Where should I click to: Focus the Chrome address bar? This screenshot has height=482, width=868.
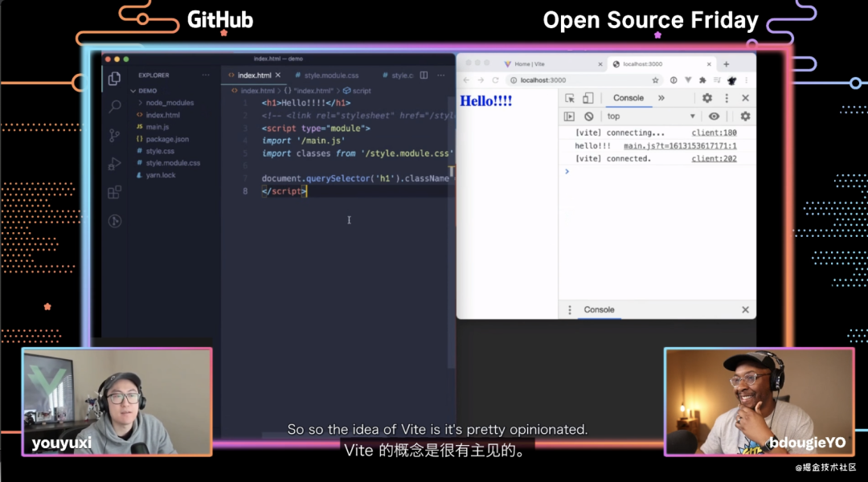(584, 80)
